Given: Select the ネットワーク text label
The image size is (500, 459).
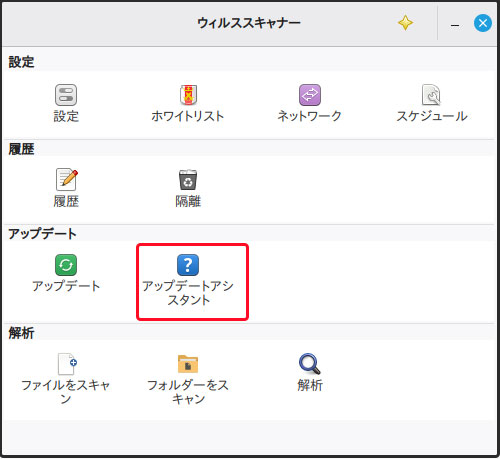Looking at the screenshot, I should tap(310, 116).
